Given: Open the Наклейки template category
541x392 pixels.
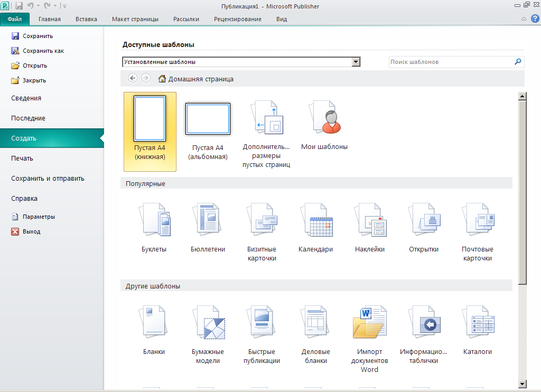Looking at the screenshot, I should (369, 228).
